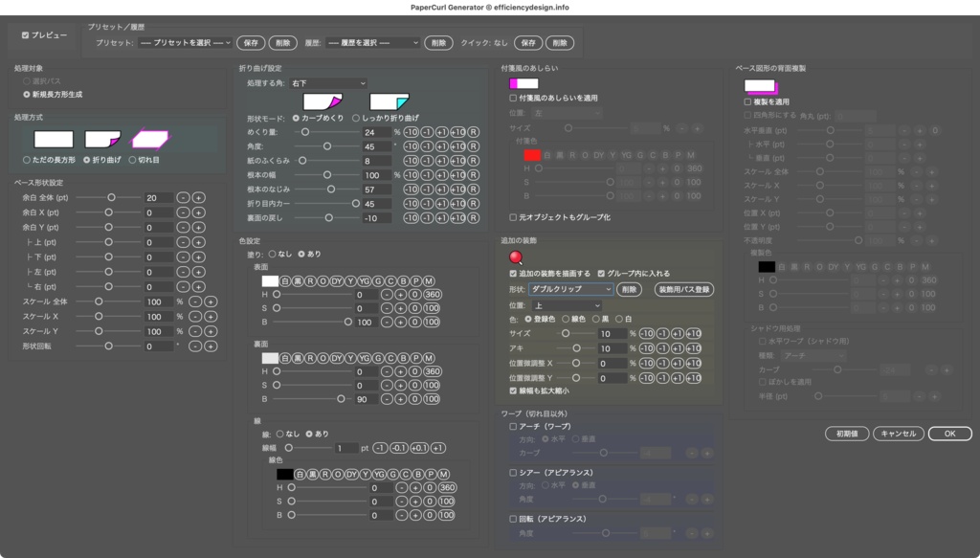Click the red pin decoration icon
Image resolution: width=980 pixels, height=558 pixels.
(x=516, y=257)
